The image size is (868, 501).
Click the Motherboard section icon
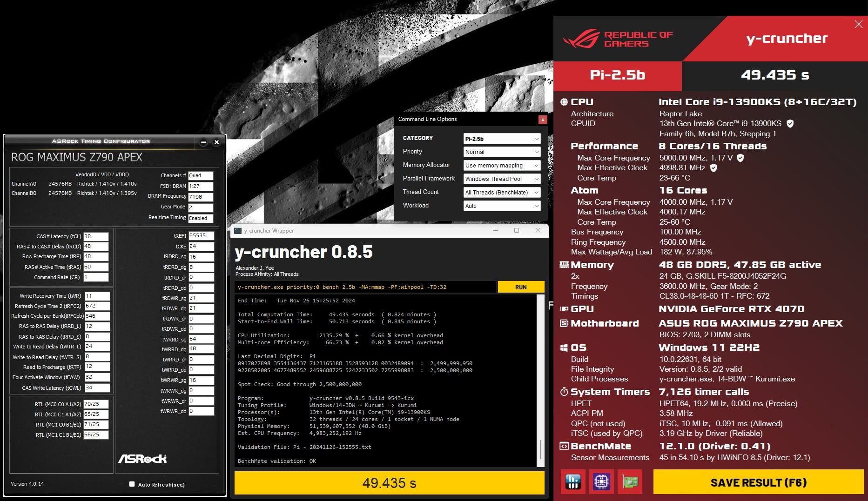(x=564, y=323)
